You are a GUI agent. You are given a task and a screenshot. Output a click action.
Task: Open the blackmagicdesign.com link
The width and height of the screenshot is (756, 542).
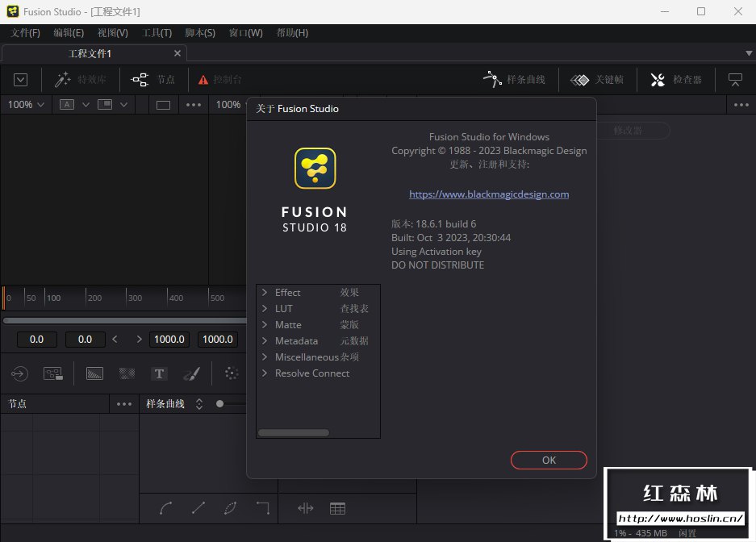[x=489, y=194]
